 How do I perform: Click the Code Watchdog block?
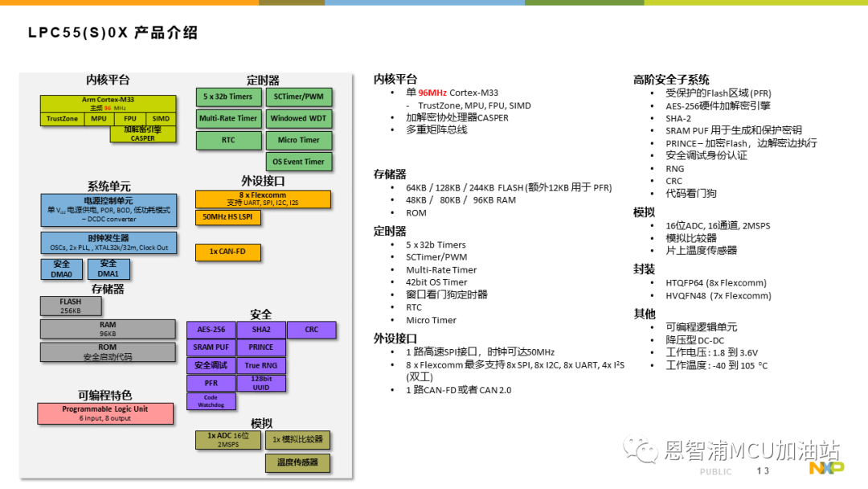coord(211,401)
